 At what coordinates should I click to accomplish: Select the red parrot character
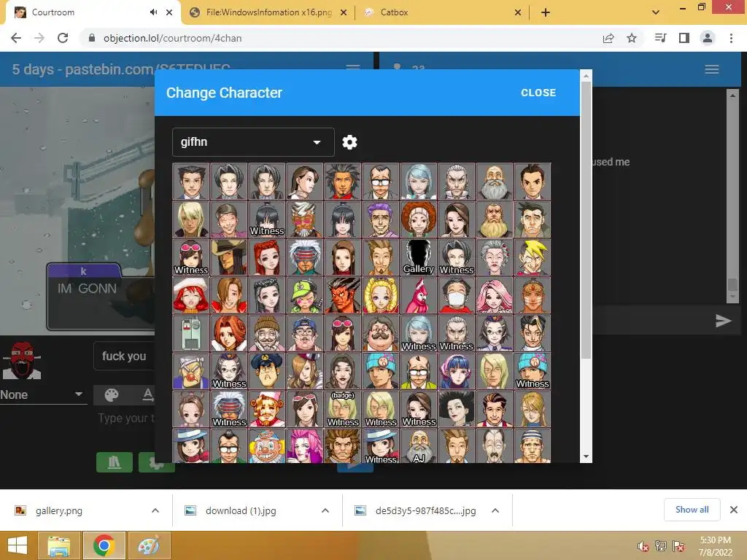[419, 295]
